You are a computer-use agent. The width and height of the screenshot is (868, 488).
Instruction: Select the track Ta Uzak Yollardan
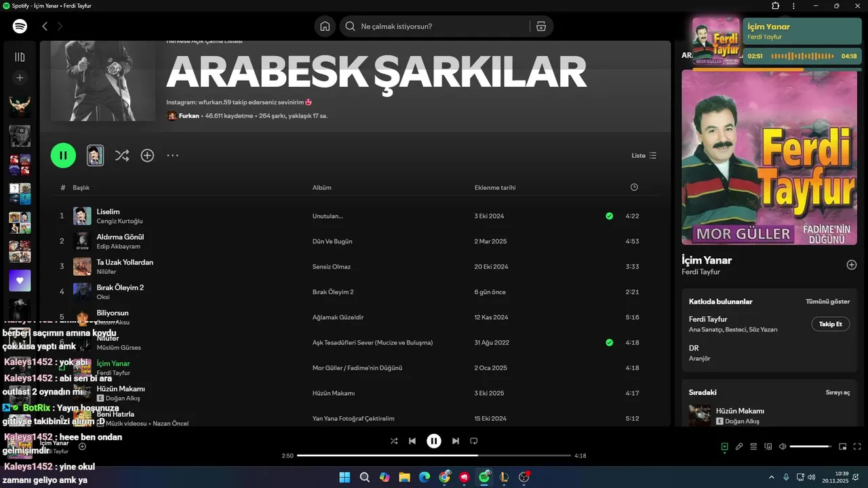[125, 262]
